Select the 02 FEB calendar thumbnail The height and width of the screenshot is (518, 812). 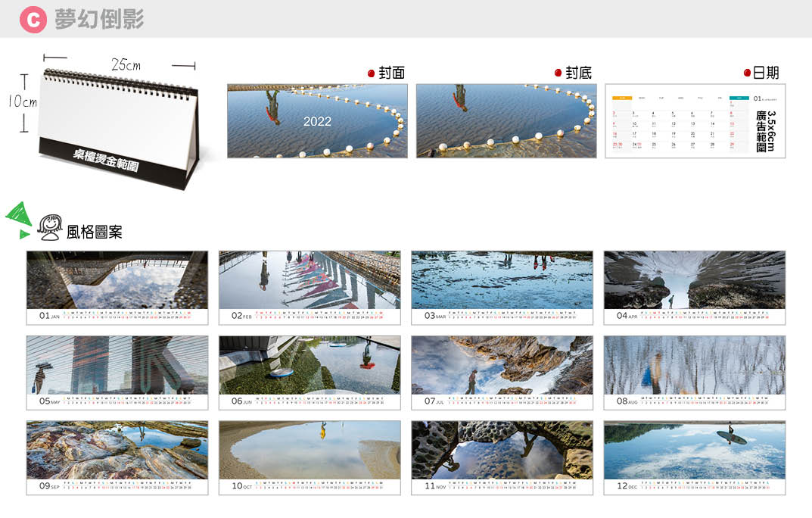click(x=309, y=288)
